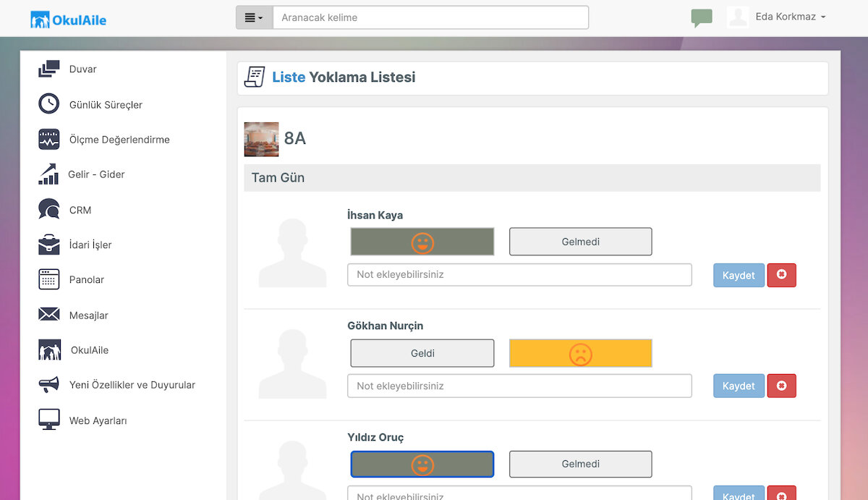The image size is (868, 500).
Task: Click the İdari İşler briefcase icon
Action: point(48,245)
